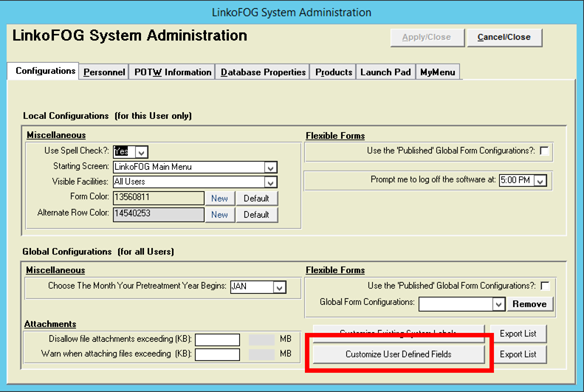
Task: Click Export List beside Customize Existing System Labels
Action: point(518,334)
